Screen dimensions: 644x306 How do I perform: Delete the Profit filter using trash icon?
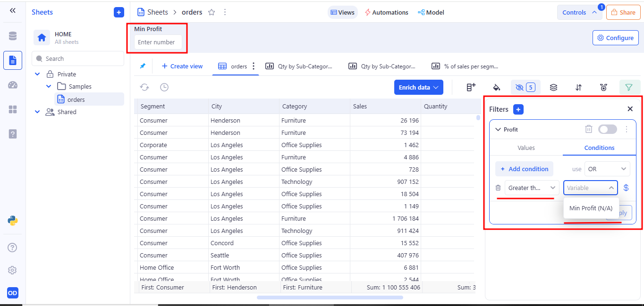point(588,129)
